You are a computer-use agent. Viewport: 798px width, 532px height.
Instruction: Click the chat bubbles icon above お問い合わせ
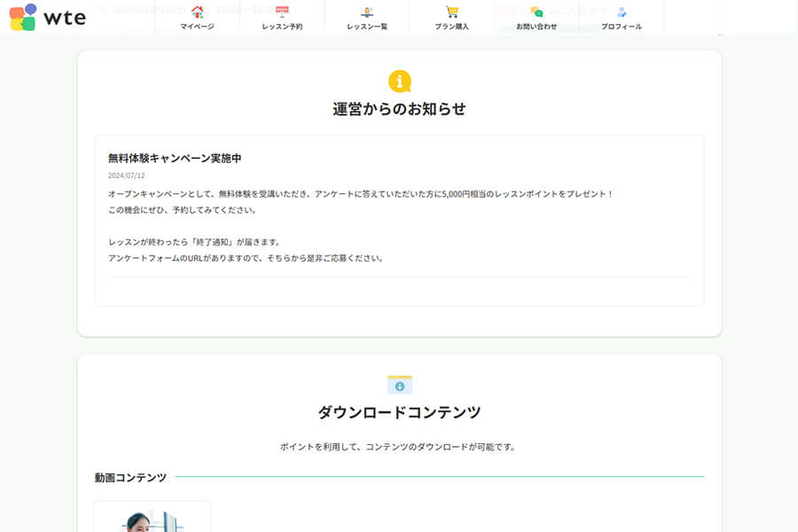tap(537, 11)
